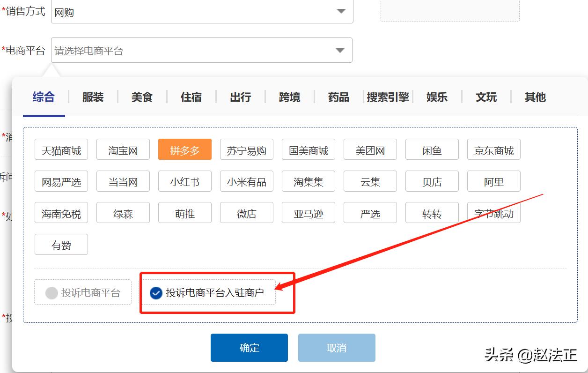Screen dimensions: 588x373
Task: Select the 闲鱼 platform
Action: [x=432, y=149]
